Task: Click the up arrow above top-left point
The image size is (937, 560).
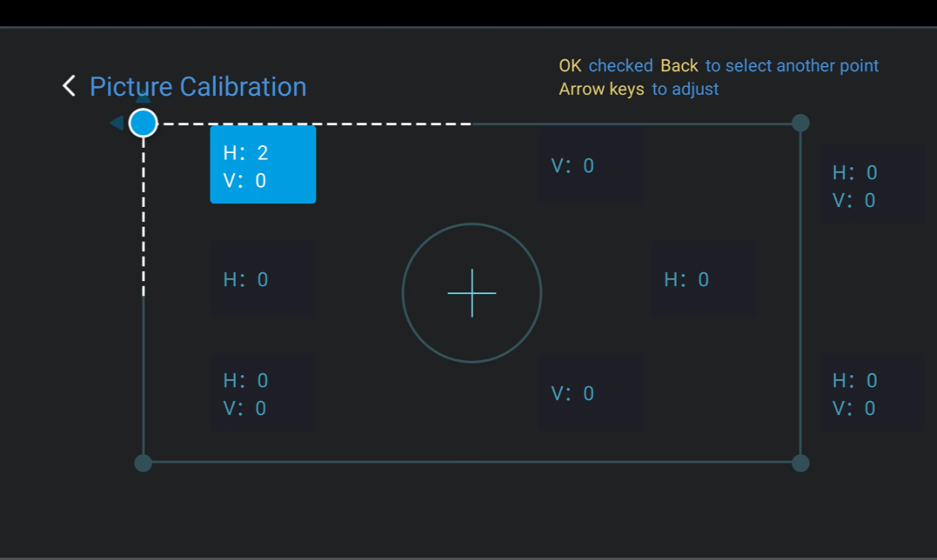Action: pyautogui.click(x=144, y=99)
